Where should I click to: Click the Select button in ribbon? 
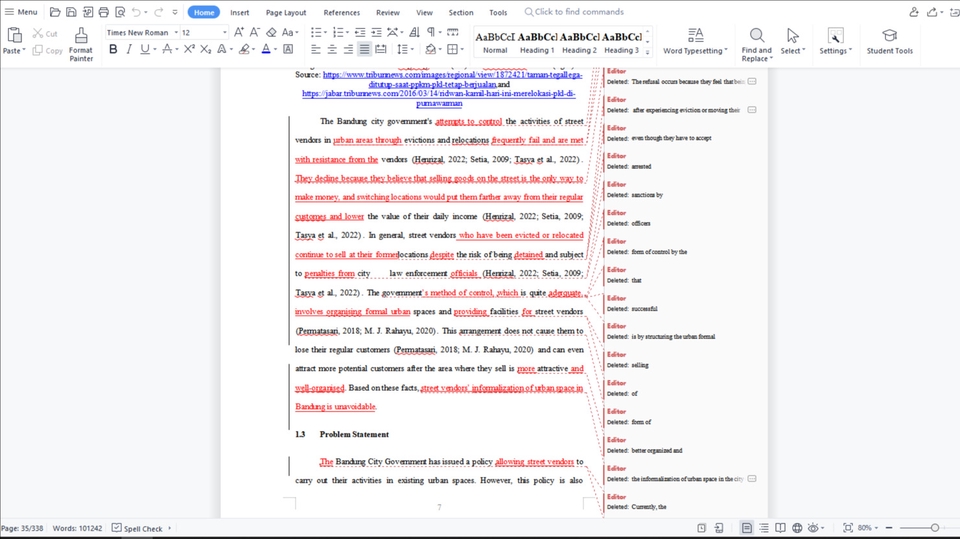point(793,42)
